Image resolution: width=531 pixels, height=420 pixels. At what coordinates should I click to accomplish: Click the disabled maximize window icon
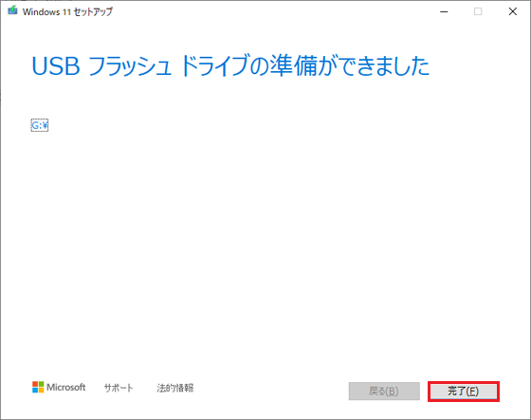[x=478, y=11]
